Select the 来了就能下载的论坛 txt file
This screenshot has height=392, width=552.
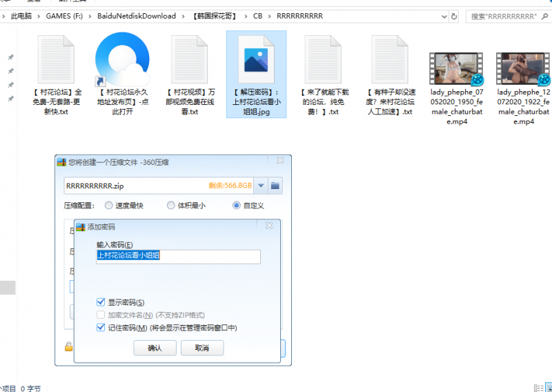point(324,60)
